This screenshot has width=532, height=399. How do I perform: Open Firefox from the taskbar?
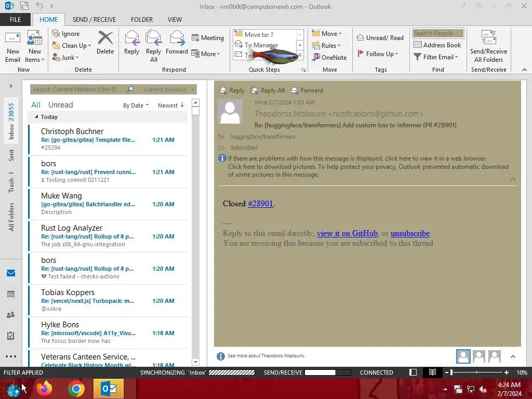click(x=45, y=389)
